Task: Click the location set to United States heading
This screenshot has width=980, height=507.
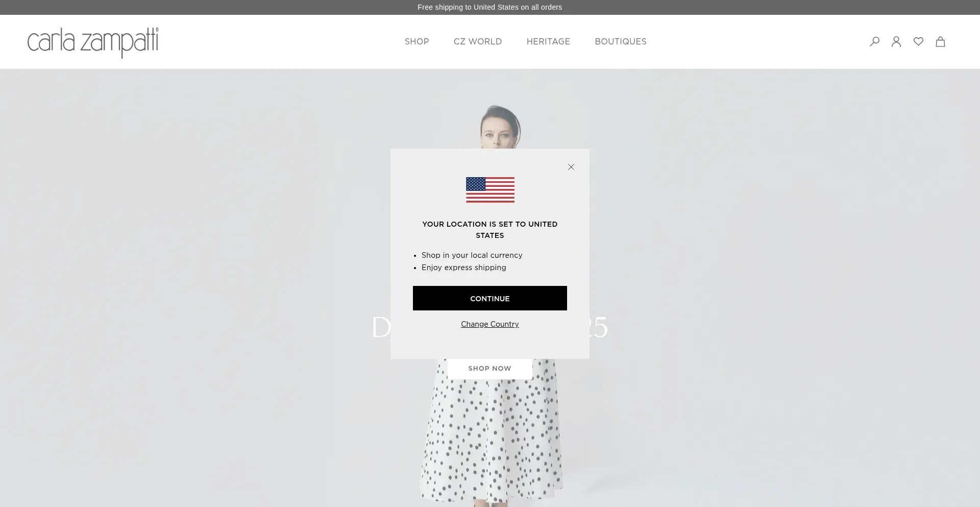Action: 490,230
